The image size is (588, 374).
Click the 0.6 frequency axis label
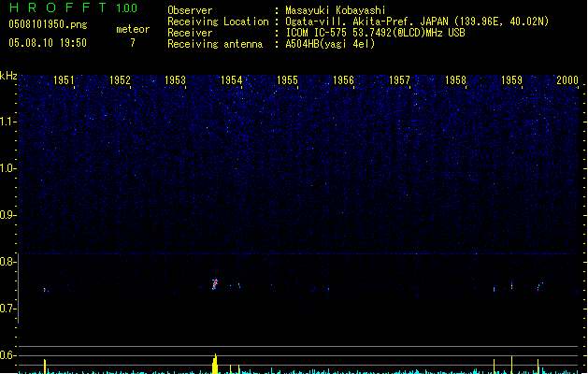pos(7,355)
